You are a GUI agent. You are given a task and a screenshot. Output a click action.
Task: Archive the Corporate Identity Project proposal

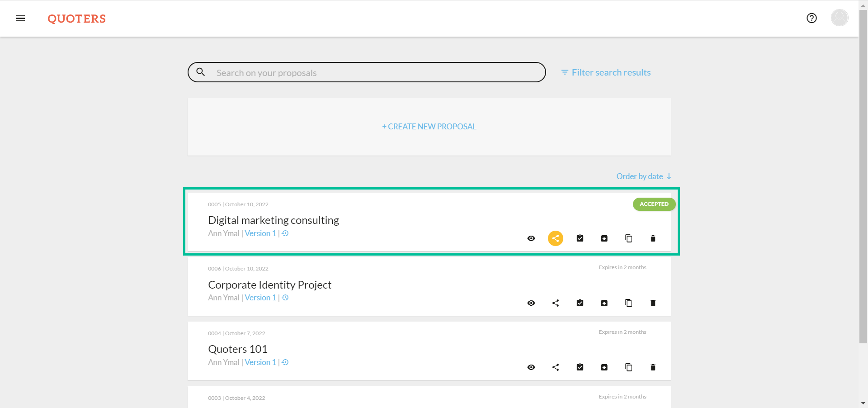point(604,303)
